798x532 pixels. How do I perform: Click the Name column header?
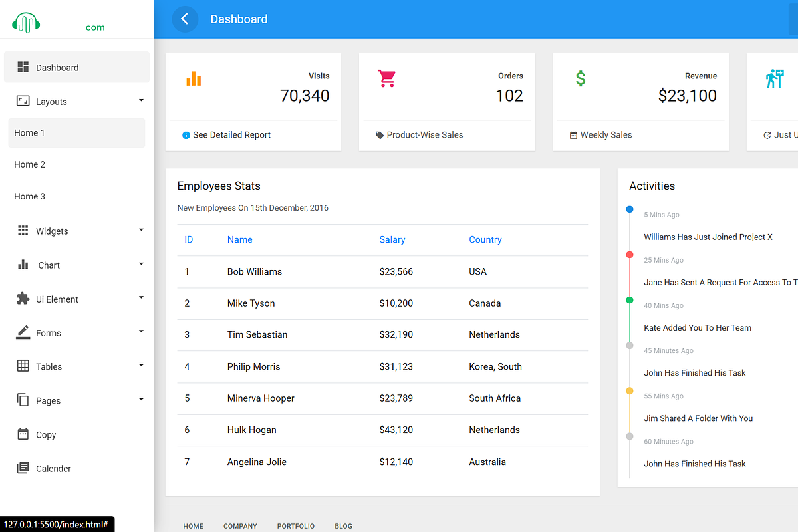pyautogui.click(x=240, y=239)
